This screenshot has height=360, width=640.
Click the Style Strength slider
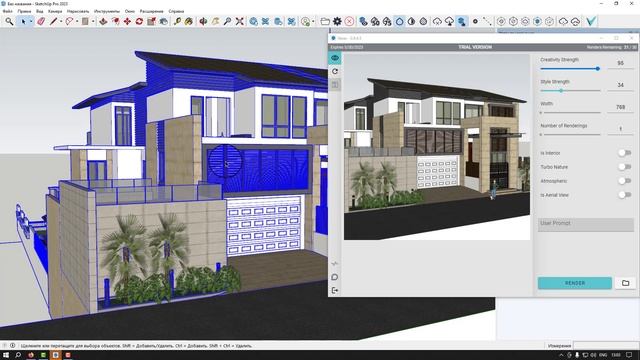point(570,91)
